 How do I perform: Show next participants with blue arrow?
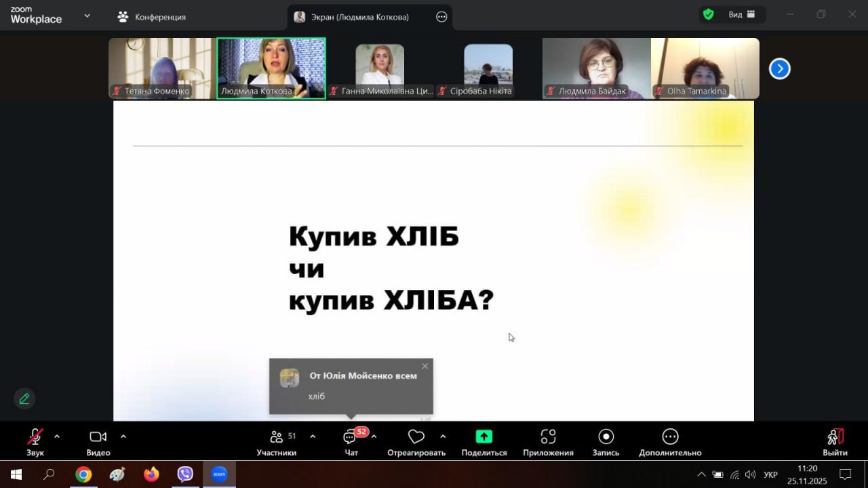tap(779, 68)
